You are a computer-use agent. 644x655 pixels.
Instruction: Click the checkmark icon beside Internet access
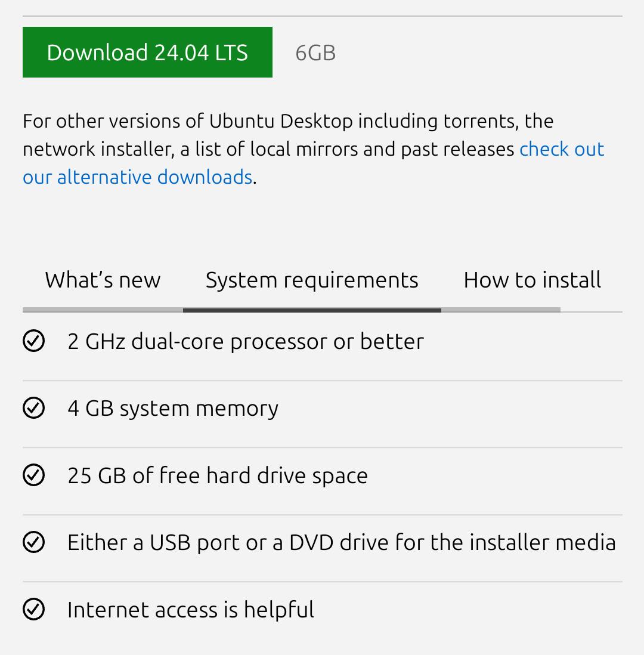tap(33, 610)
